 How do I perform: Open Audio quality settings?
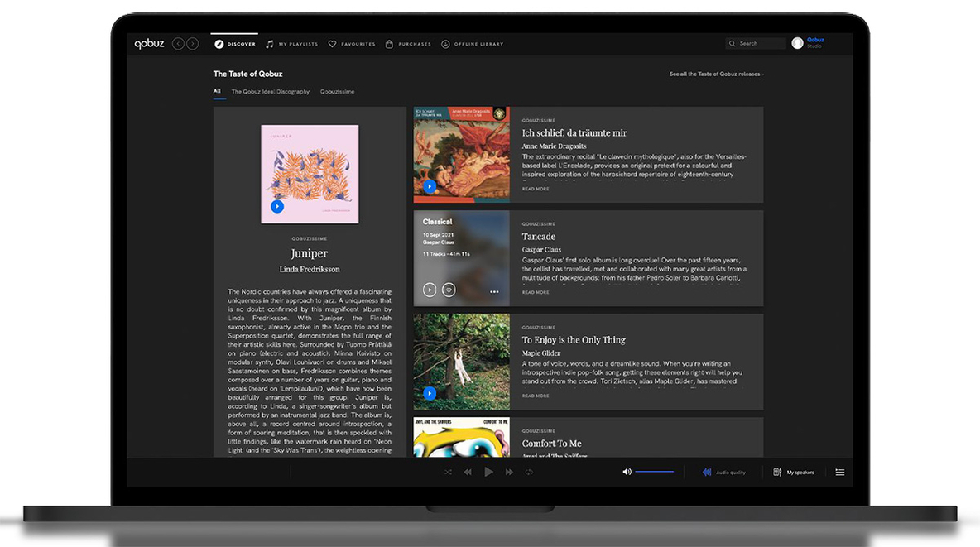coord(723,472)
